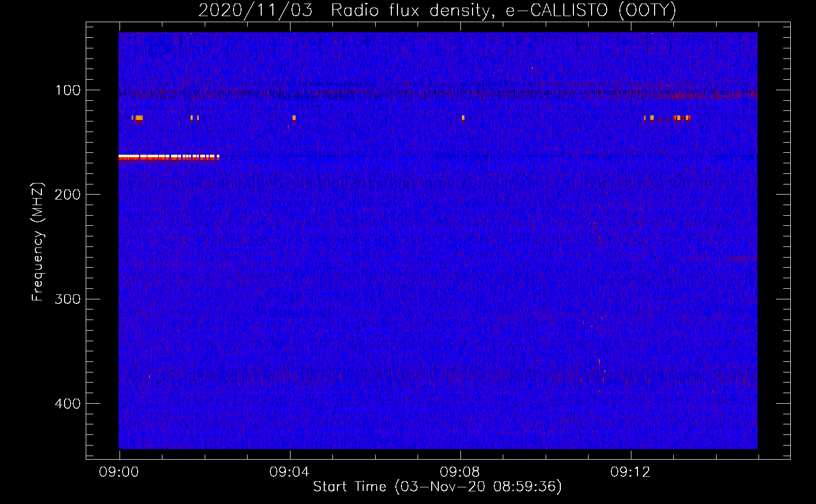Click the yellow burst near 09:08 at 127 MHz

(463, 118)
